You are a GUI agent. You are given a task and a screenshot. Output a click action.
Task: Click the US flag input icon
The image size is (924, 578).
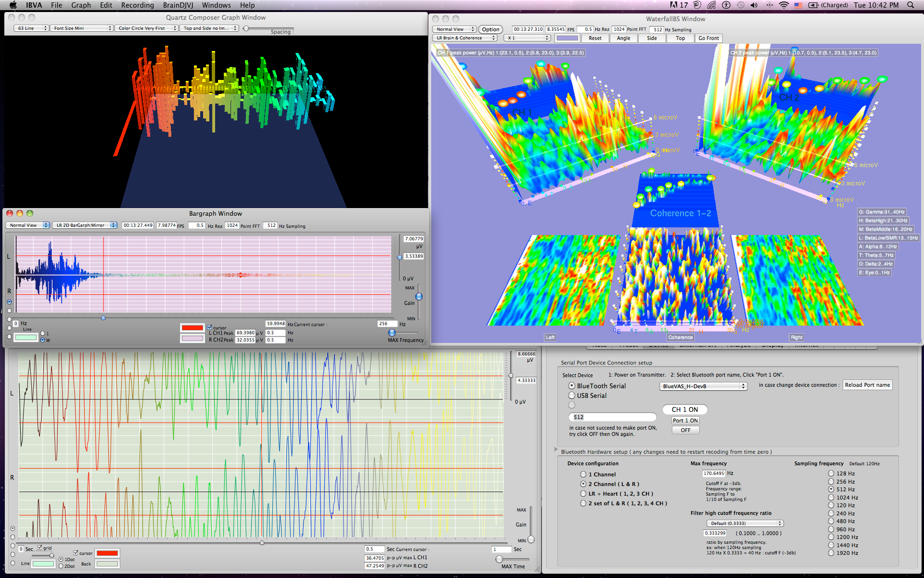[x=798, y=5]
